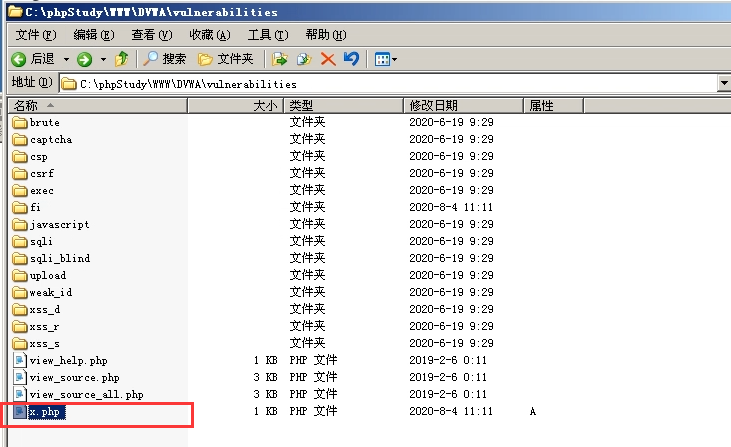This screenshot has width=731, height=447.
Task: Open the Views dropdown button
Action: 385,59
